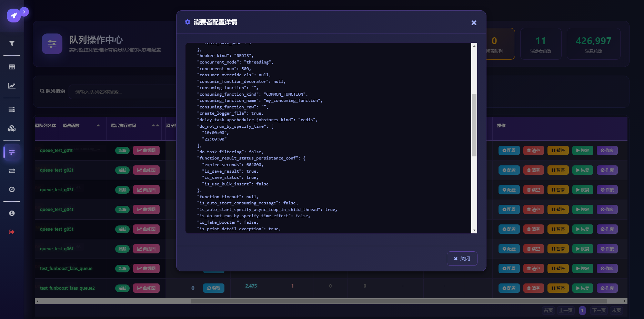644x319 pixels.
Task: Click the table horizontal scrollbar thumb
Action: (x=399, y=301)
